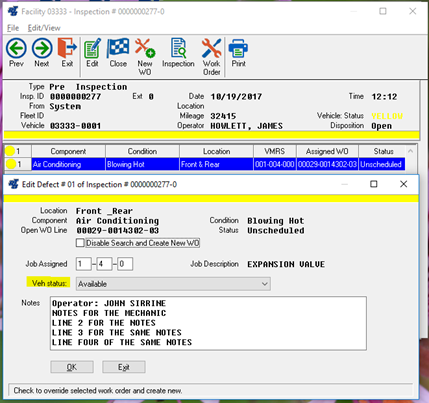This screenshot has width=429, height=403.
Task: Click inside the Notes text area
Action: click(x=208, y=323)
